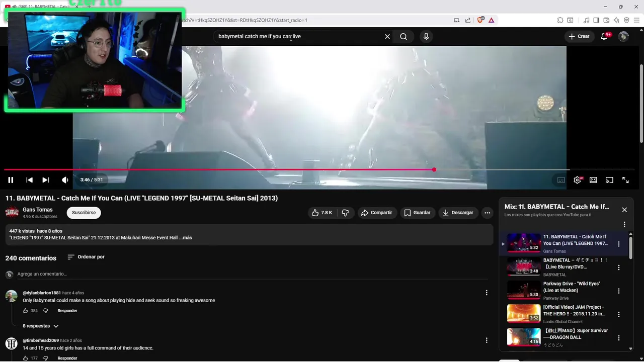This screenshot has height=362, width=644.
Task: Go to the previous video
Action: [29, 180]
